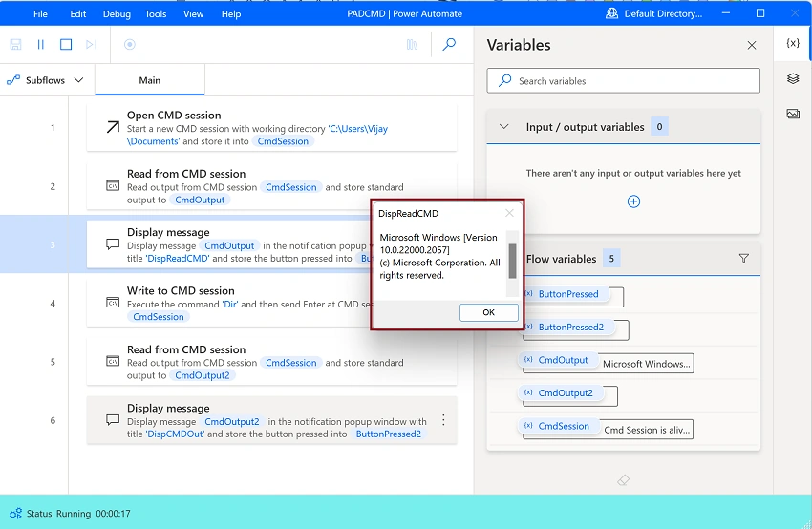Image resolution: width=812 pixels, height=529 pixels.
Task: Select action 5 Read from CMD session
Action: click(x=272, y=361)
